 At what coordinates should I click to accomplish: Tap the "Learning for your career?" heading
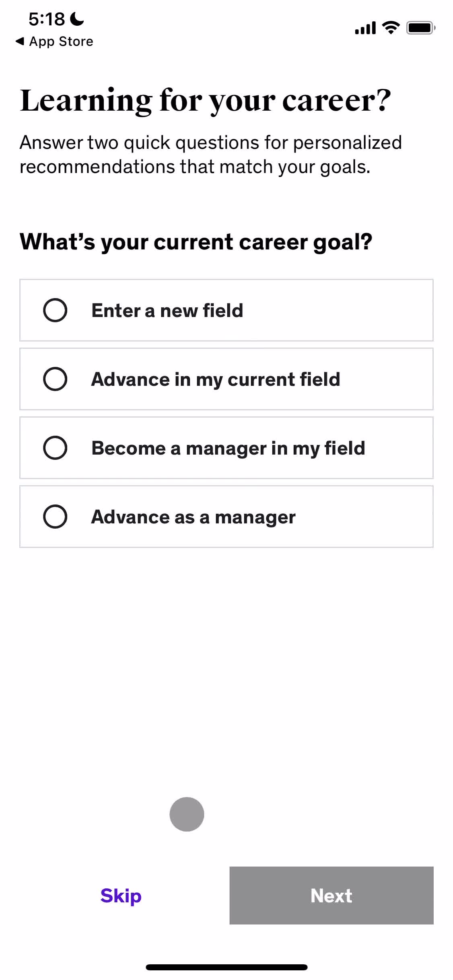tap(205, 100)
